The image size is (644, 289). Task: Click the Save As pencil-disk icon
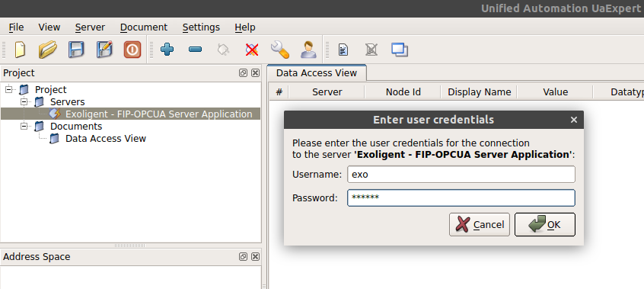point(104,50)
